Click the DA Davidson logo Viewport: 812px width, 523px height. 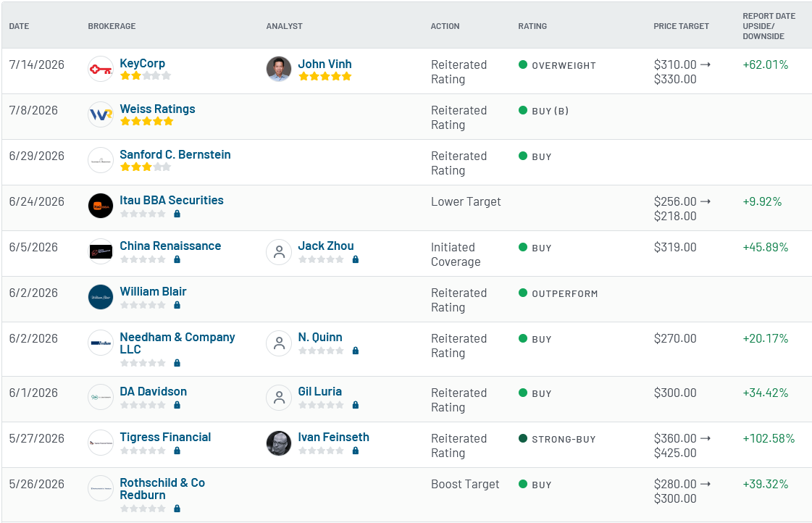[101, 397]
